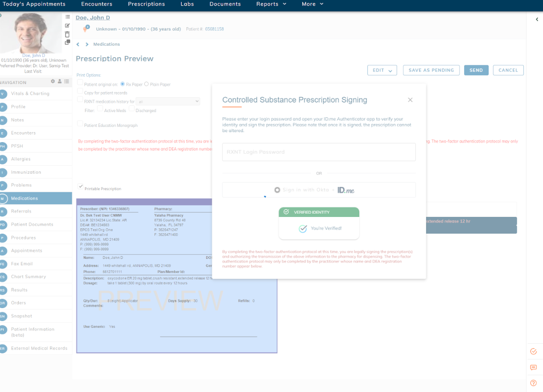This screenshot has width=543, height=392.
Task: Click the SEND button
Action: click(476, 70)
